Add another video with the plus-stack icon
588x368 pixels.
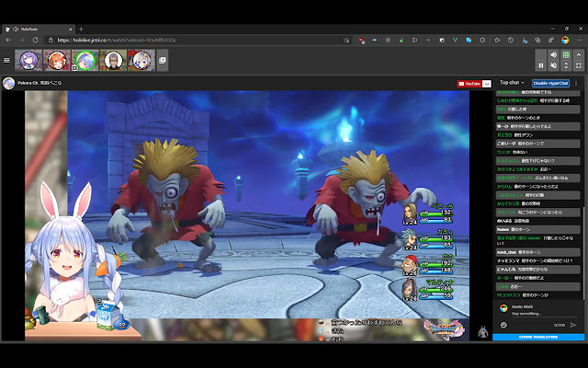[x=163, y=60]
